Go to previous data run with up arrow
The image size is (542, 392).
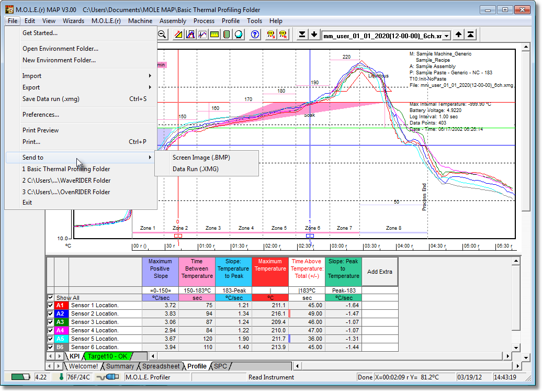[458, 35]
